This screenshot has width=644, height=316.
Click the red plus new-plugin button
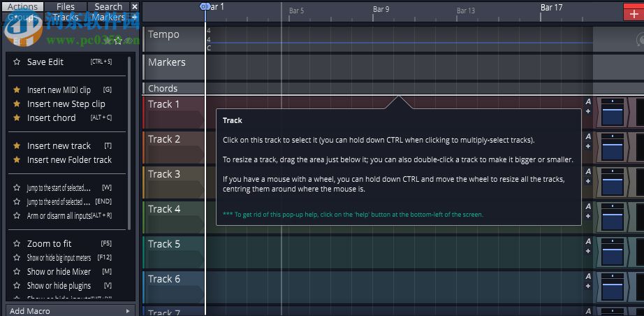pos(634,12)
